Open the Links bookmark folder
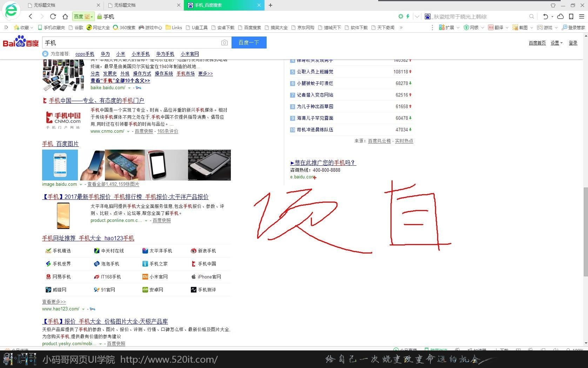The height and width of the screenshot is (368, 588). pyautogui.click(x=174, y=27)
